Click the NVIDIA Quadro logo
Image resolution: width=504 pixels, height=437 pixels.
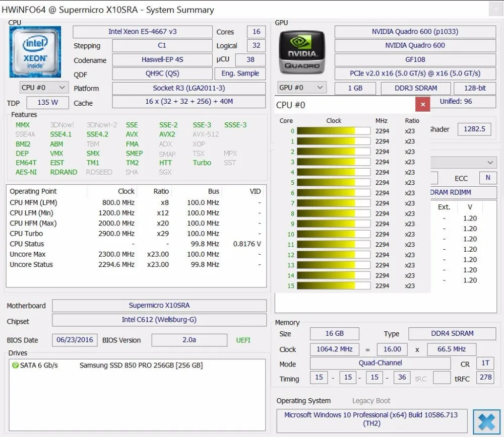301,52
